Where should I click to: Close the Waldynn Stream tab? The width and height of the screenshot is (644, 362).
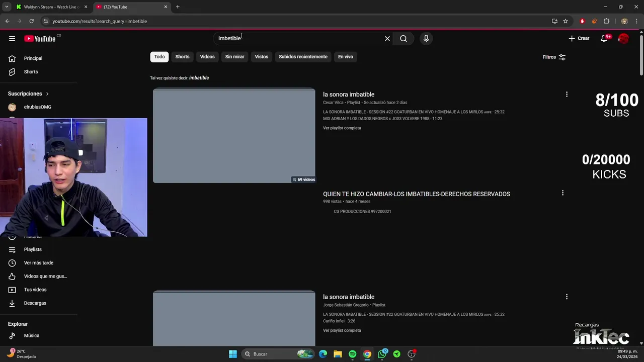(x=86, y=7)
